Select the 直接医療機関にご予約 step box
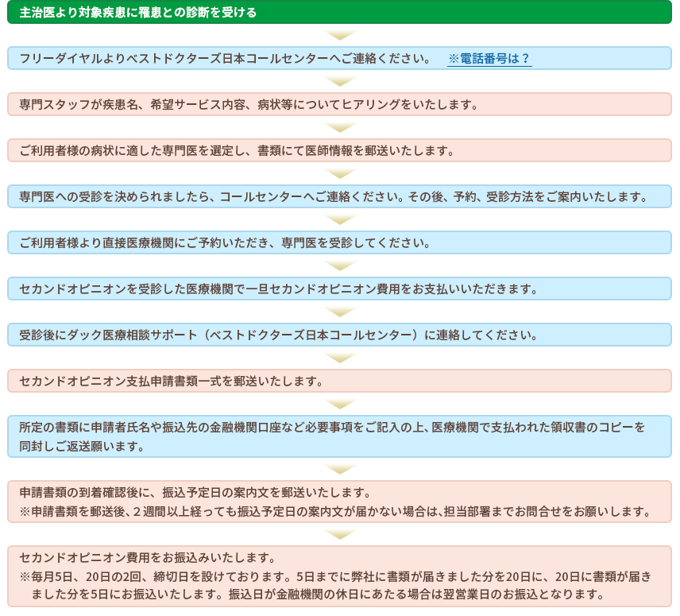The image size is (680, 616). coord(339,243)
